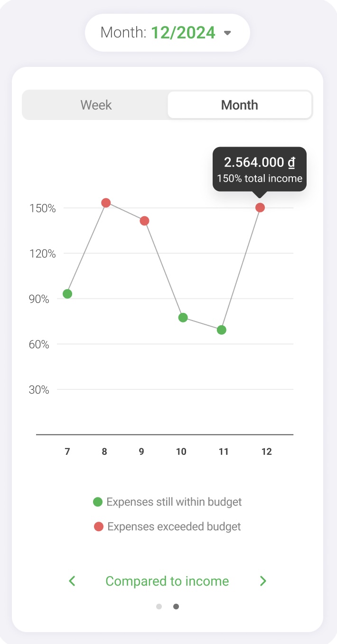
Task: Switch to the Week tab
Action: pyautogui.click(x=96, y=105)
